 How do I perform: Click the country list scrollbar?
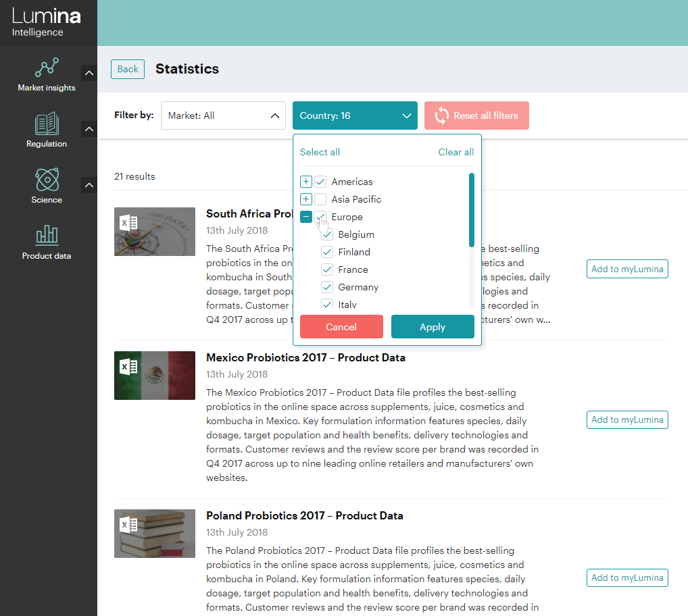(472, 210)
